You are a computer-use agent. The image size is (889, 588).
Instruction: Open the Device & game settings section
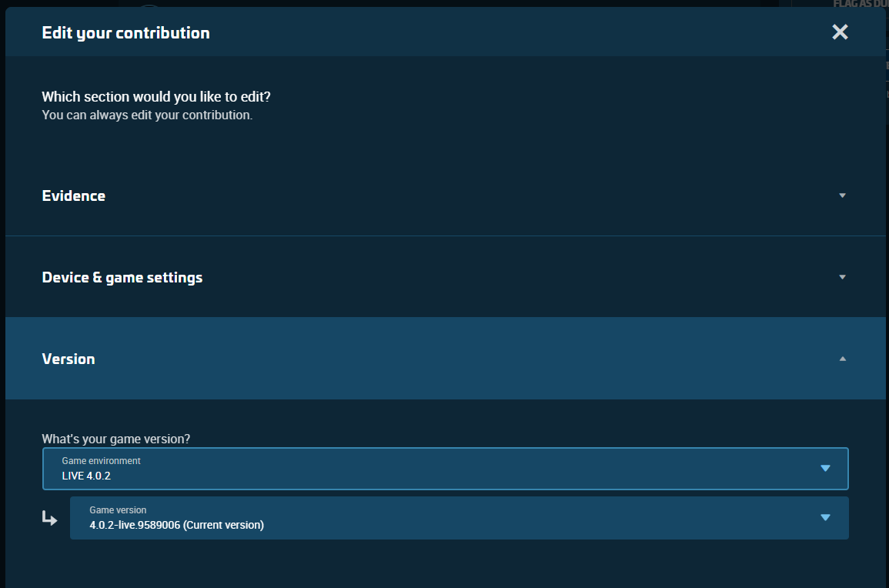pos(122,277)
